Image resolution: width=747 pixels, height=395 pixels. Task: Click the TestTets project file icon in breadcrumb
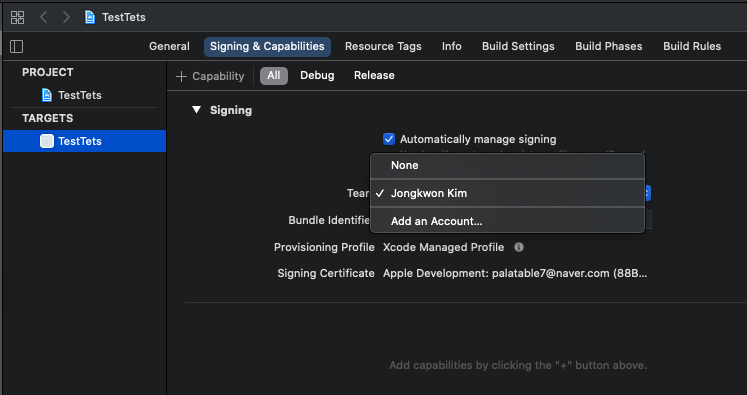90,18
